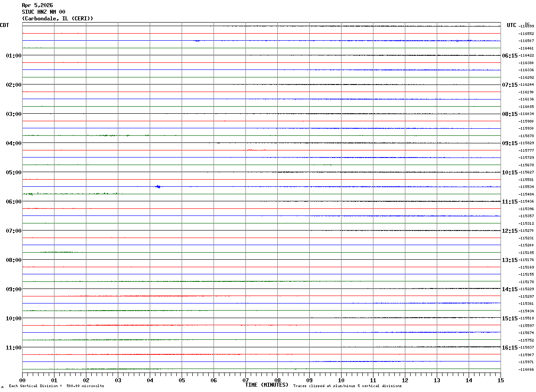Click the blue seismic burst near minute 04
The width and height of the screenshot is (536, 392).
click(x=158, y=187)
